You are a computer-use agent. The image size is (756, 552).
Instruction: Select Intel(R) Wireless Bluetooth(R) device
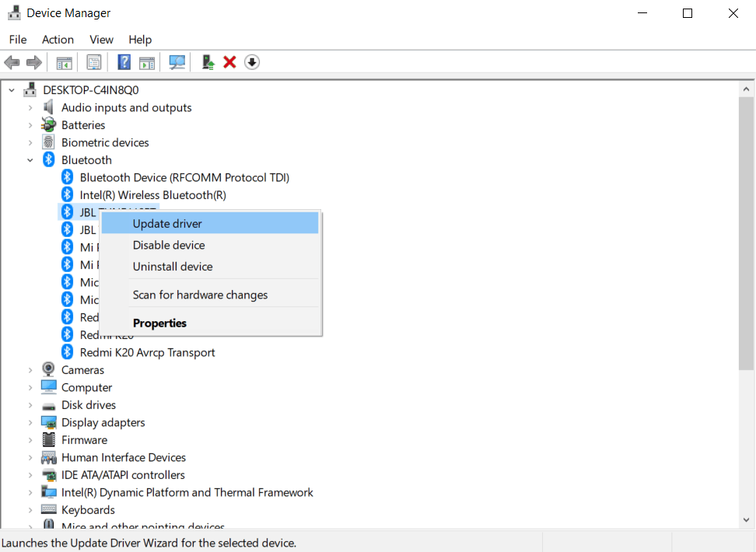(x=153, y=195)
